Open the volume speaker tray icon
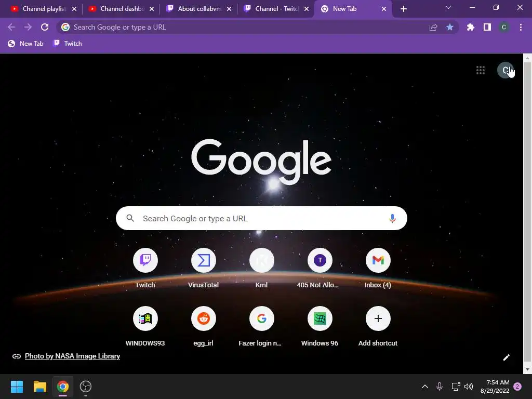The image size is (532, 399). coord(469,387)
